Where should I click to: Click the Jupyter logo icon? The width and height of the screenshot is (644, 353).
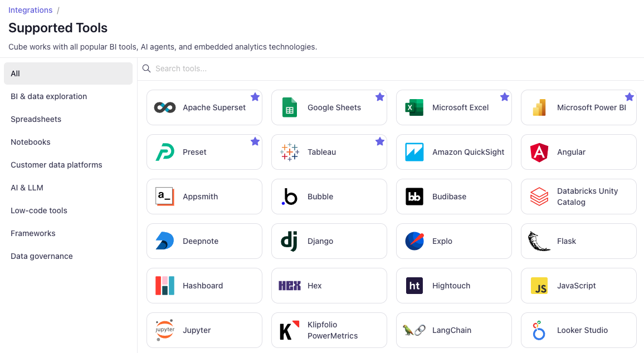pyautogui.click(x=165, y=330)
